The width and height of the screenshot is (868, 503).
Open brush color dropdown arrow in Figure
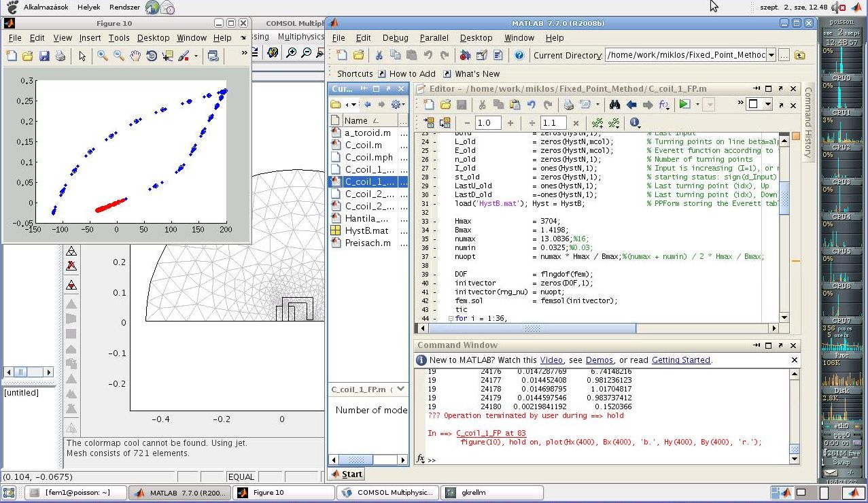[196, 56]
